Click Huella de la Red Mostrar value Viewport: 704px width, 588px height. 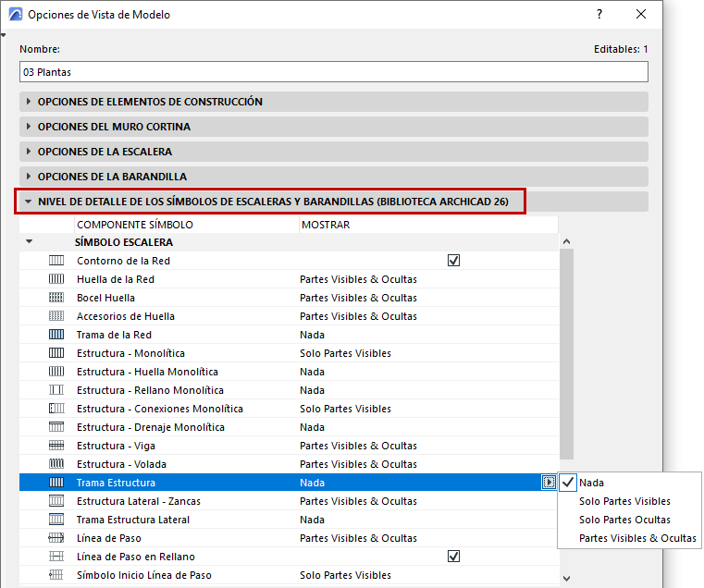pos(358,279)
